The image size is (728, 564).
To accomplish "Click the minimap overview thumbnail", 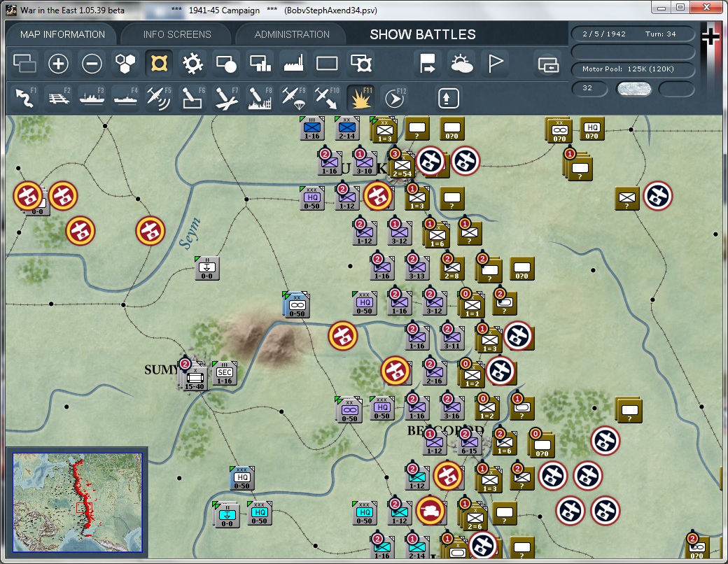I will tap(77, 502).
